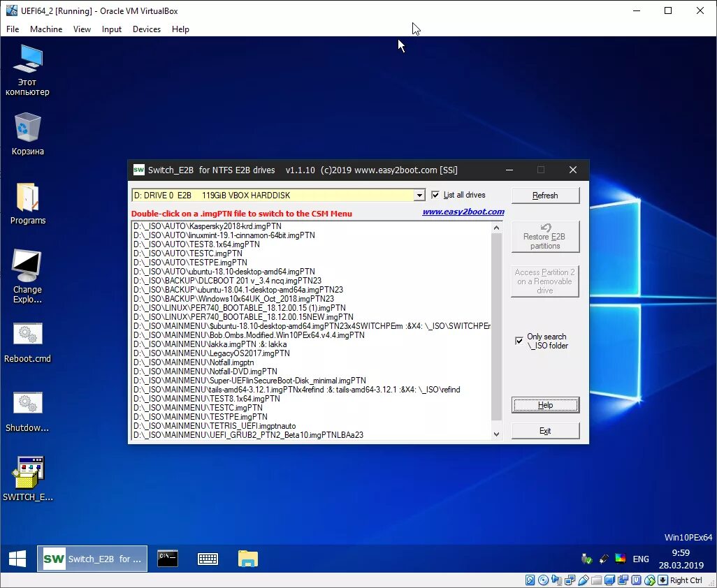Toggle Only search \_ISO folder checkbox

(519, 341)
